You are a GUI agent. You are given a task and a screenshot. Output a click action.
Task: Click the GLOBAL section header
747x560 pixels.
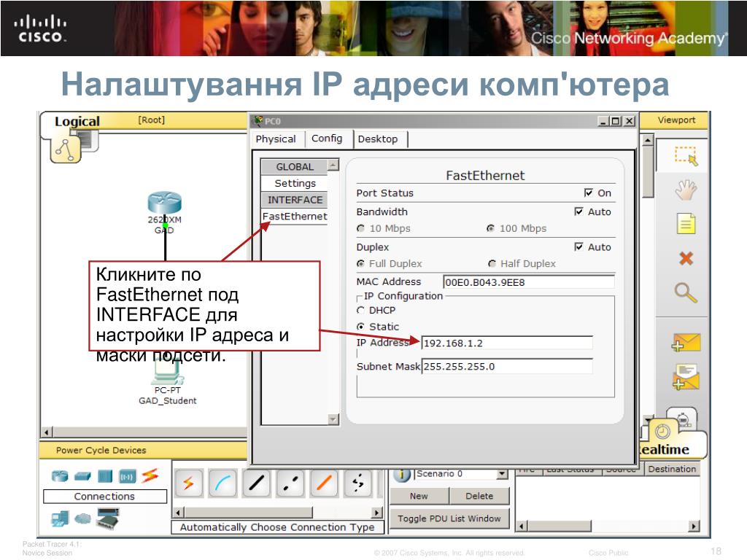click(x=295, y=167)
